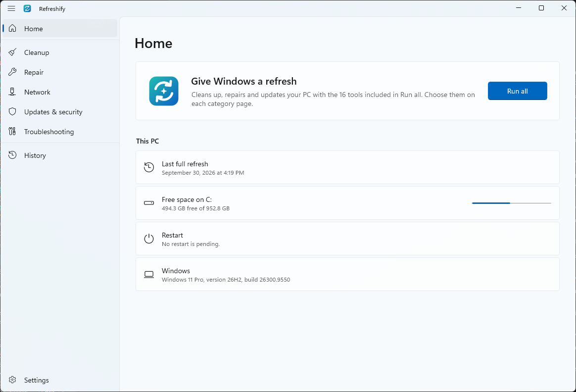Maximize the Refreshify window
The width and height of the screenshot is (576, 392).
coord(541,8)
